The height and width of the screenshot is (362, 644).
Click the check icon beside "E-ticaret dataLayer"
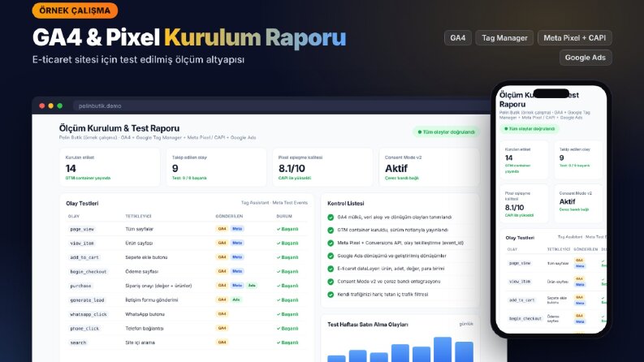(x=331, y=269)
